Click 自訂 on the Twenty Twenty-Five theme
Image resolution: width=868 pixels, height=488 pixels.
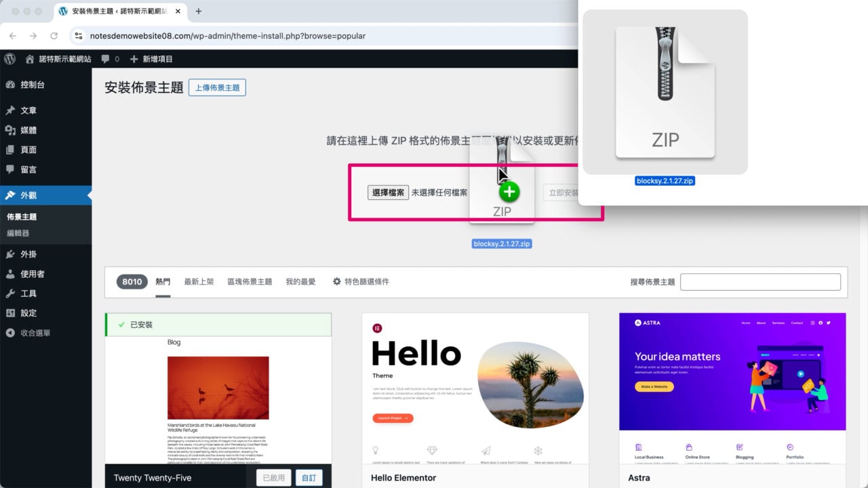tap(309, 477)
